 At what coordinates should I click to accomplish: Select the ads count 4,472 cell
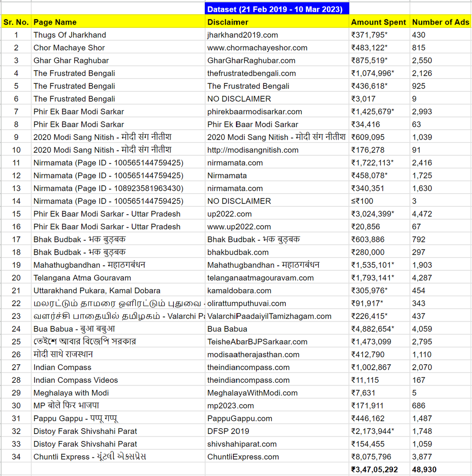click(x=441, y=214)
